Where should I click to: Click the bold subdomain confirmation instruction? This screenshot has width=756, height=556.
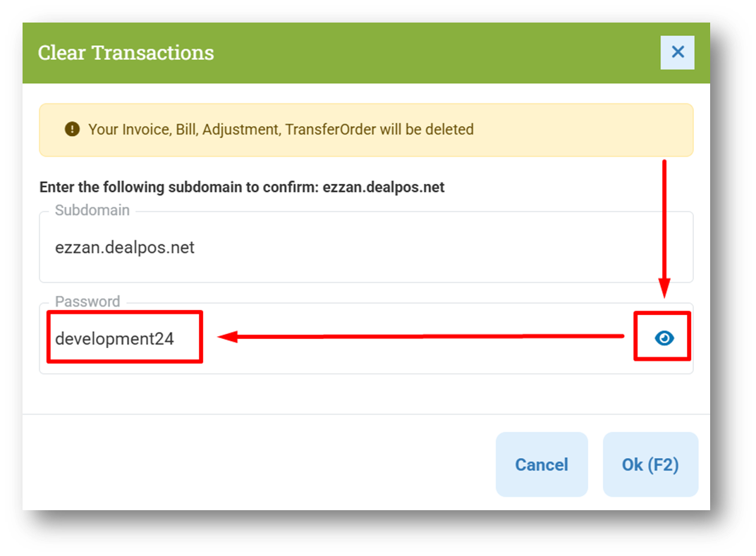(x=242, y=187)
